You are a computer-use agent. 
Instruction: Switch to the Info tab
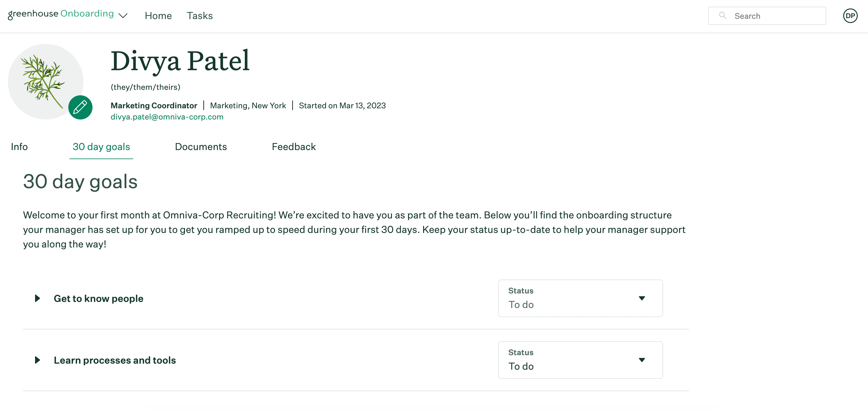coord(19,147)
